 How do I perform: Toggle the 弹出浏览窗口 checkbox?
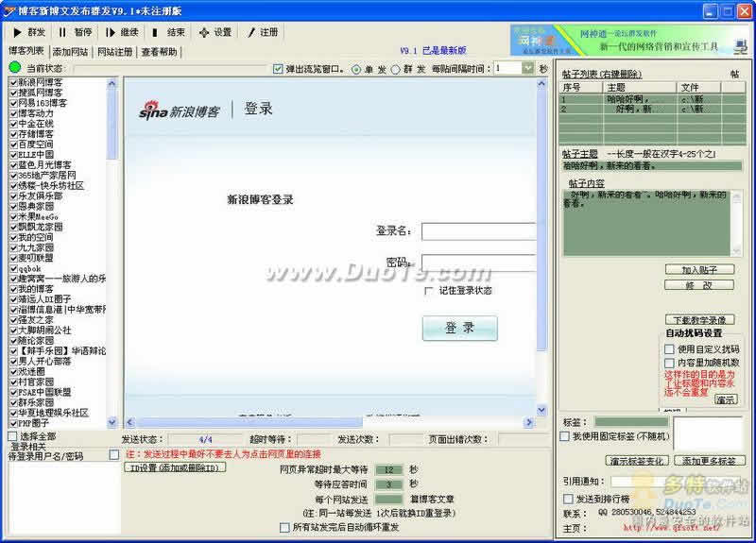coord(277,69)
